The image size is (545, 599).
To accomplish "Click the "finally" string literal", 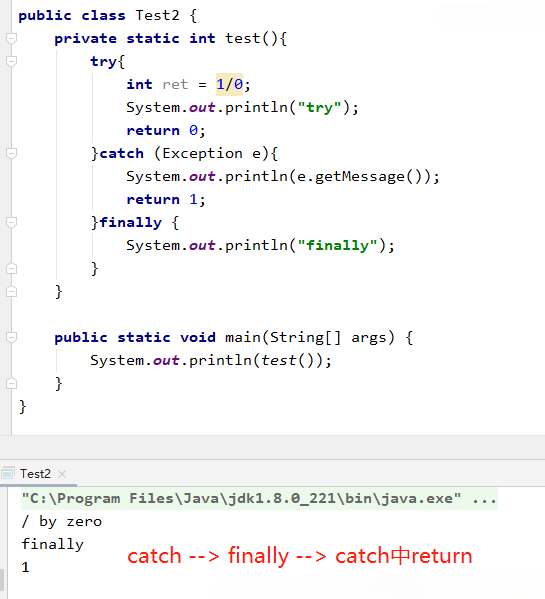I will point(338,245).
